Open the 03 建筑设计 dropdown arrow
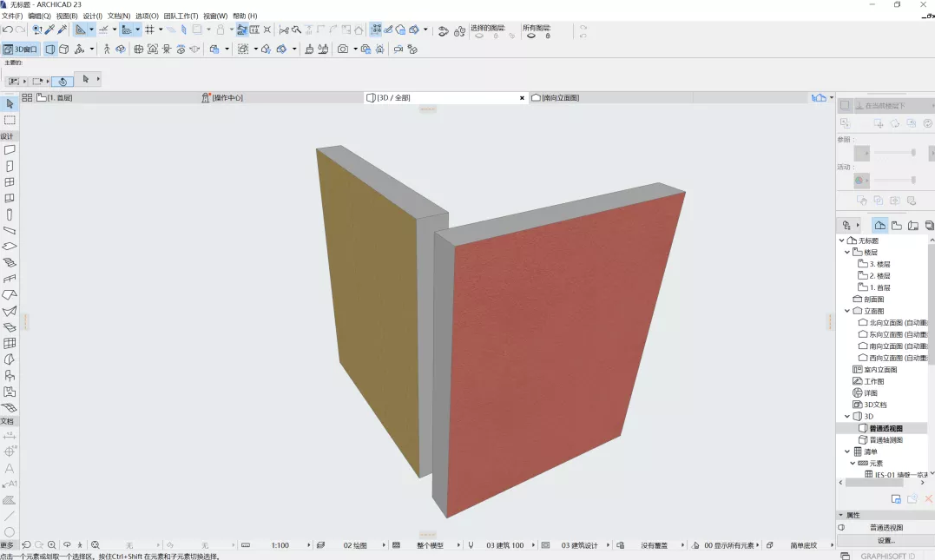Screen dimensions: 935x560 [x=608, y=545]
